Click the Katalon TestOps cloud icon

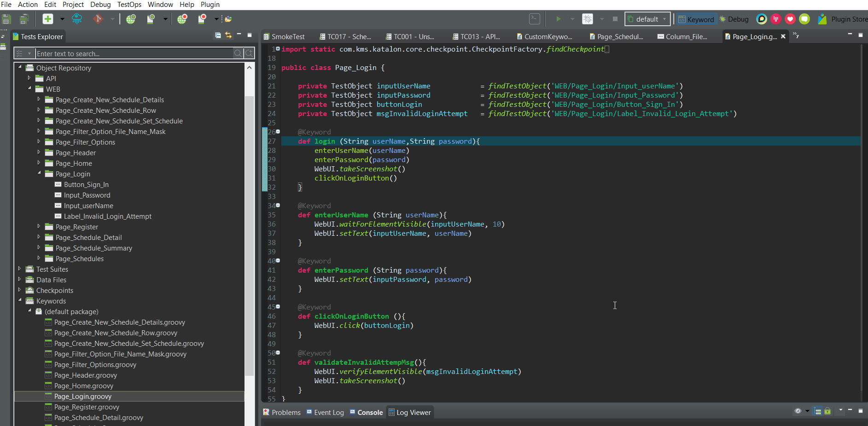point(77,19)
